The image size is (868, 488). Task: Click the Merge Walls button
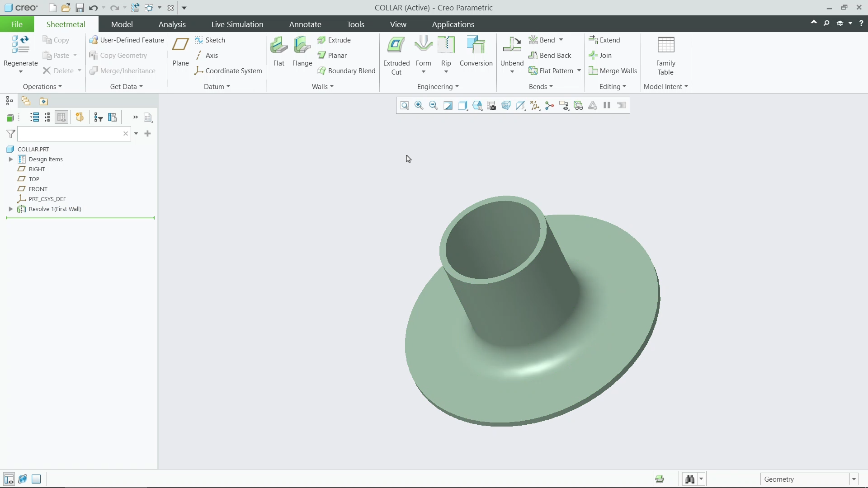tap(613, 70)
